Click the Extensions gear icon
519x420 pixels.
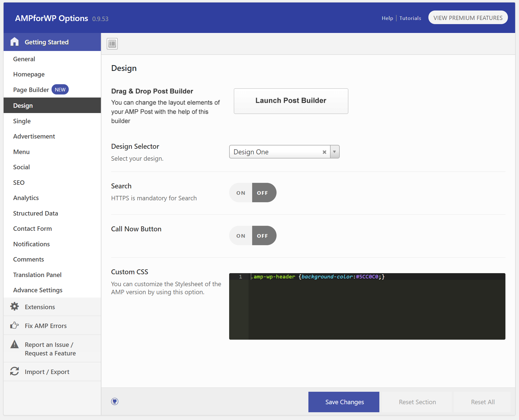[14, 307]
